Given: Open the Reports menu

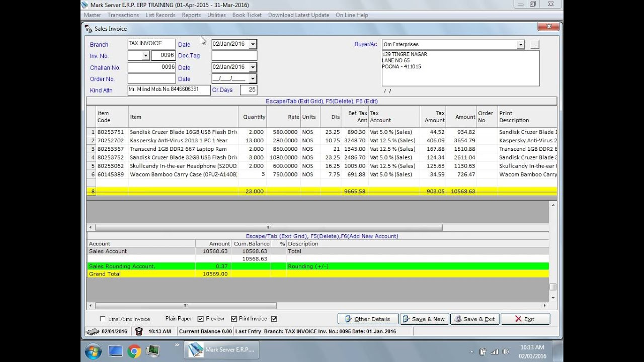Looking at the screenshot, I should 191,15.
